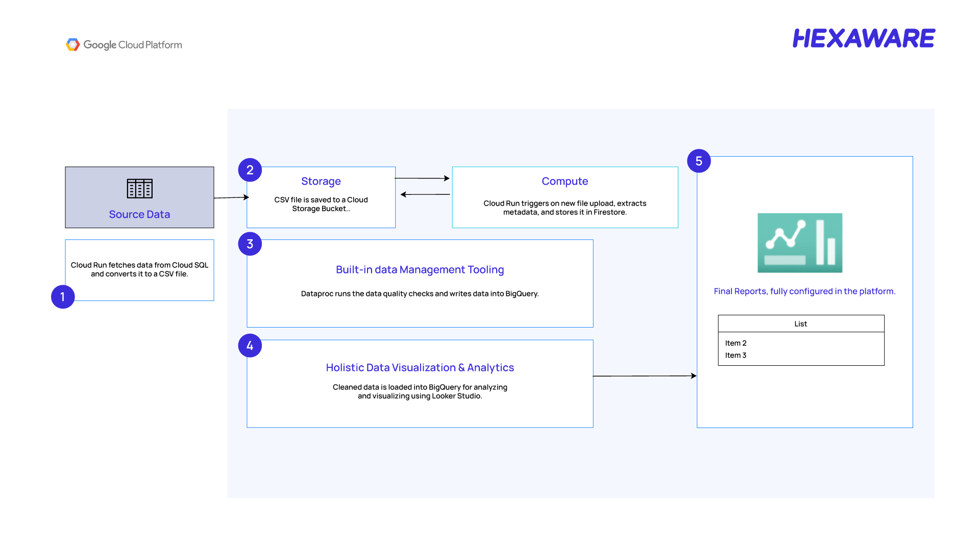
Task: Click the step 1 numbered circle
Action: pos(63,297)
